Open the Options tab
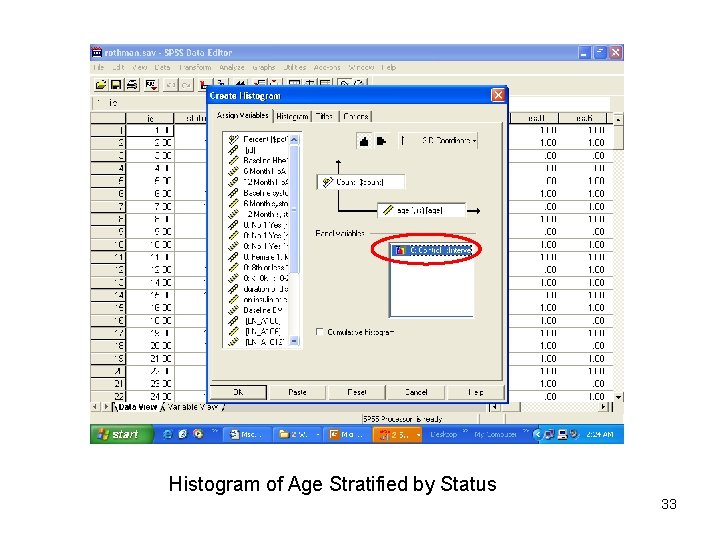The image size is (720, 540). tap(356, 117)
